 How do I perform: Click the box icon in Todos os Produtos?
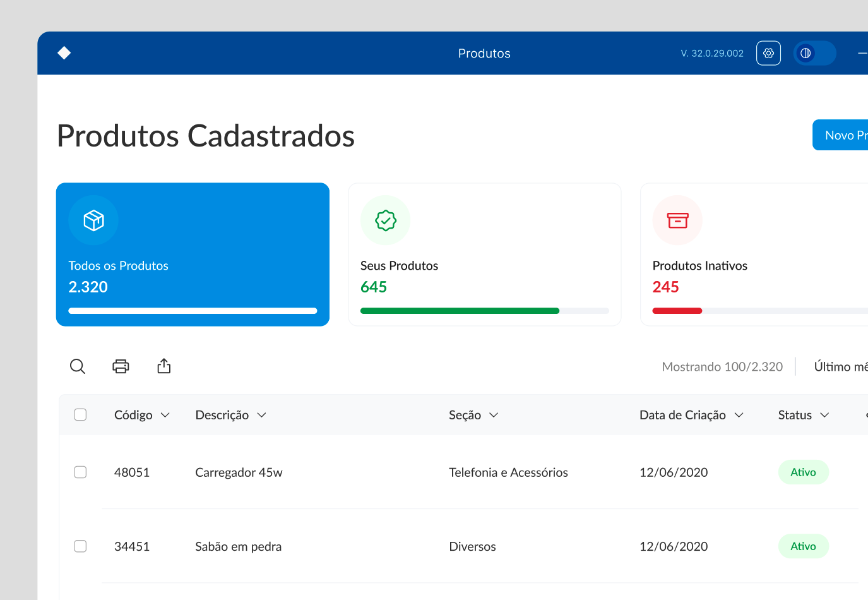coord(93,220)
